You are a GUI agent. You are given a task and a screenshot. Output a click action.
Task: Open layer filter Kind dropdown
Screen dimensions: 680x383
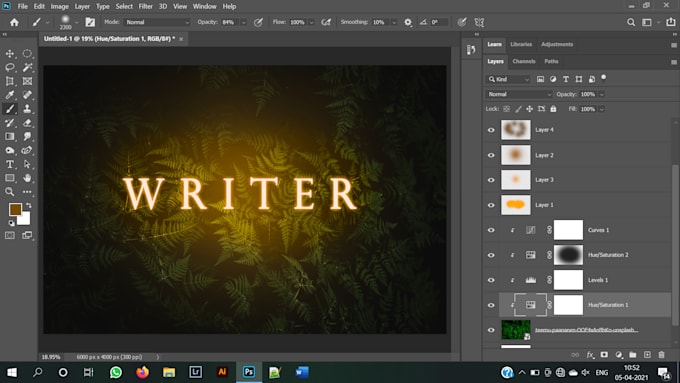tap(508, 79)
